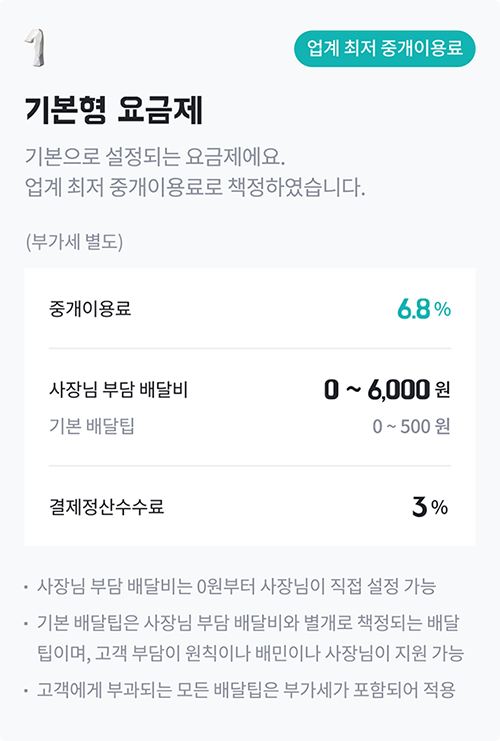Click the 업계 최저 중개이용료로 책정하였습니다 text
The width and height of the screenshot is (500, 741).
195,187
